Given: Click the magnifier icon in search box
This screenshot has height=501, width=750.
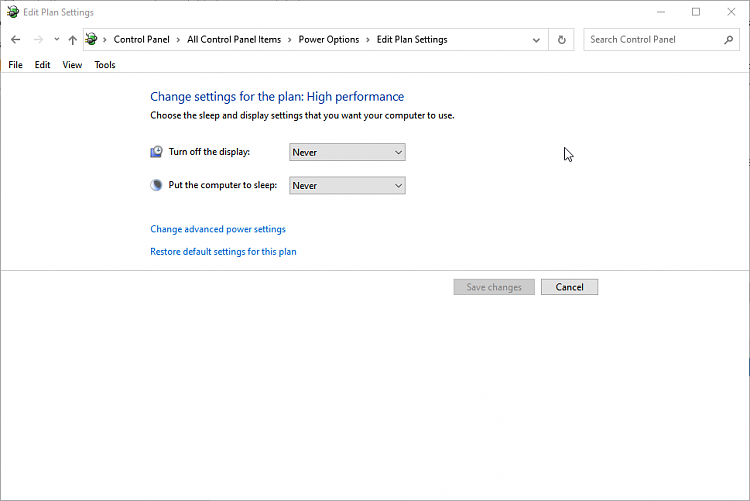Looking at the screenshot, I should click(x=727, y=40).
